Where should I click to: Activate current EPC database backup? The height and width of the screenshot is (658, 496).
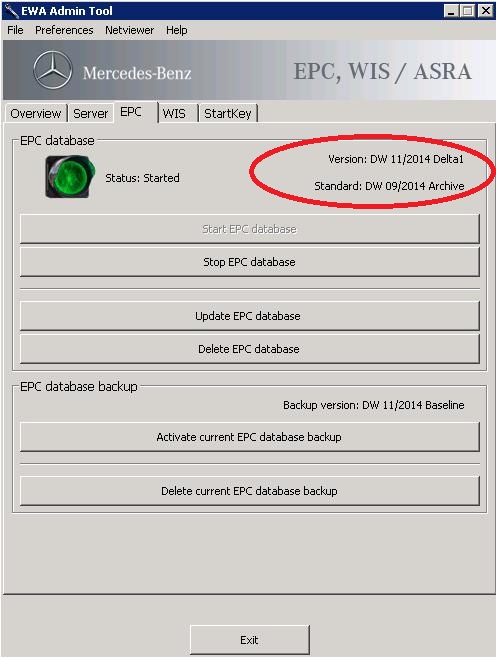pos(249,437)
